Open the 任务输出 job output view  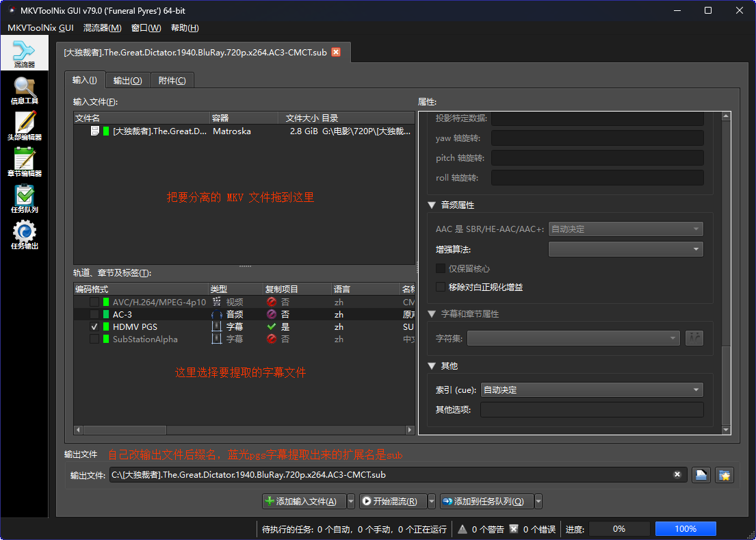click(24, 234)
